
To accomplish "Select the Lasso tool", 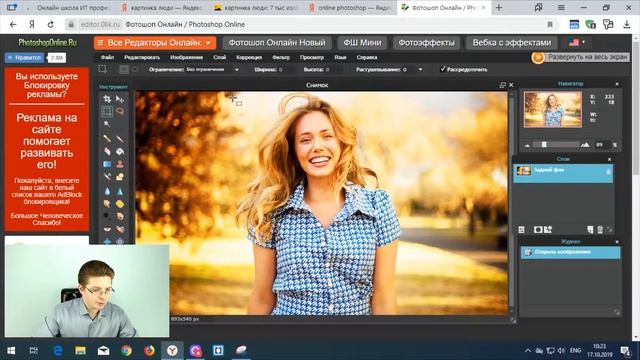I will coord(120,111).
